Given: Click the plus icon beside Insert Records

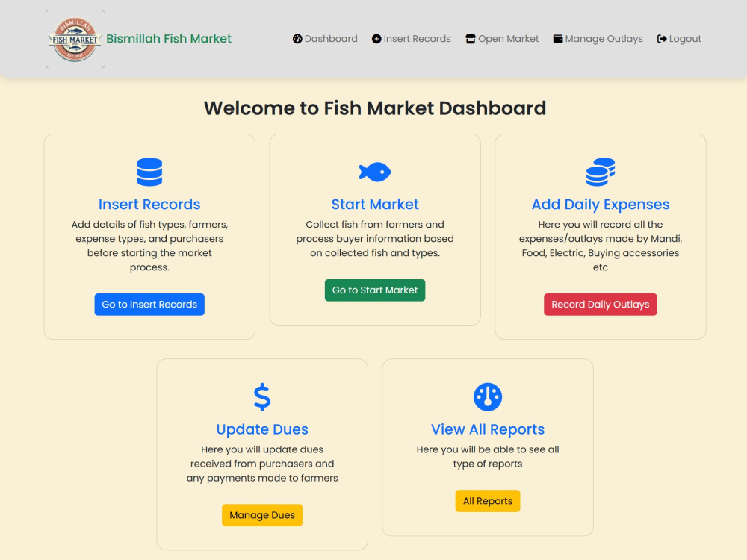Looking at the screenshot, I should click(x=376, y=39).
